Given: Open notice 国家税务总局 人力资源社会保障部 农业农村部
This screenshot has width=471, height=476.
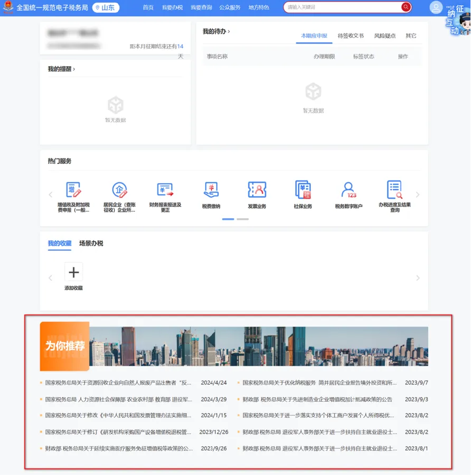Looking at the screenshot, I should [119, 399].
